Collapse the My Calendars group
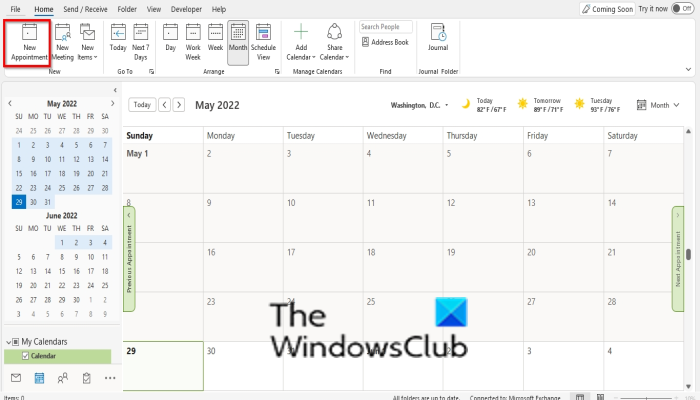The height and width of the screenshot is (400, 700). pos(8,342)
